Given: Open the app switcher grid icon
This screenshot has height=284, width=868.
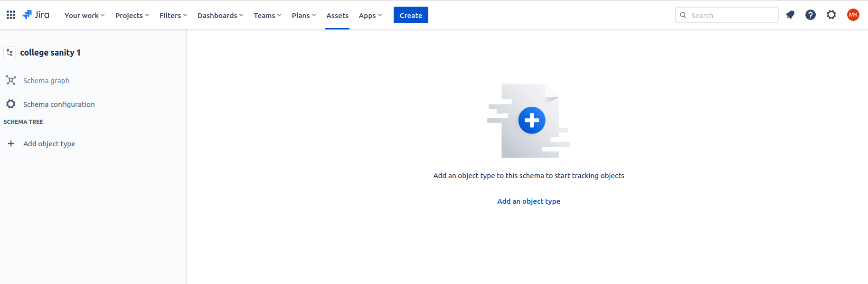Looking at the screenshot, I should [x=11, y=15].
